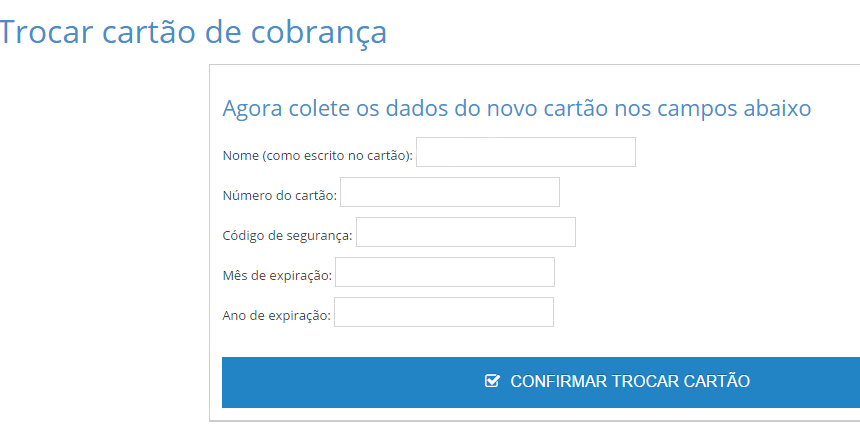Image resolution: width=860 pixels, height=431 pixels.
Task: Activate the Mês de expiração field
Action: [x=445, y=272]
